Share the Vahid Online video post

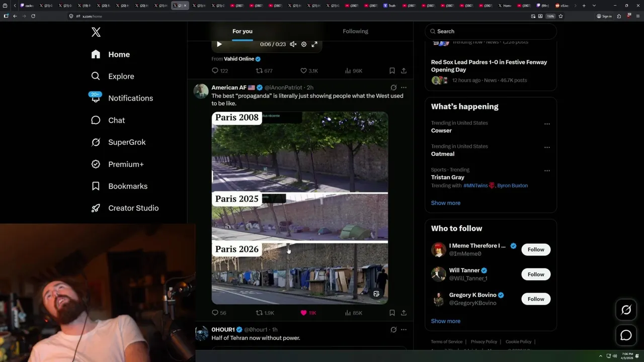click(404, 71)
